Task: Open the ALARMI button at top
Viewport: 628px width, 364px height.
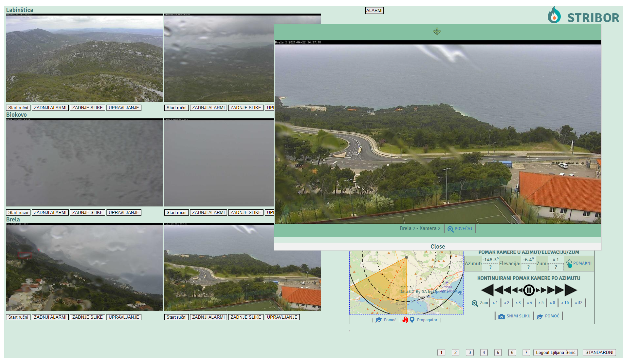Action: pyautogui.click(x=374, y=10)
